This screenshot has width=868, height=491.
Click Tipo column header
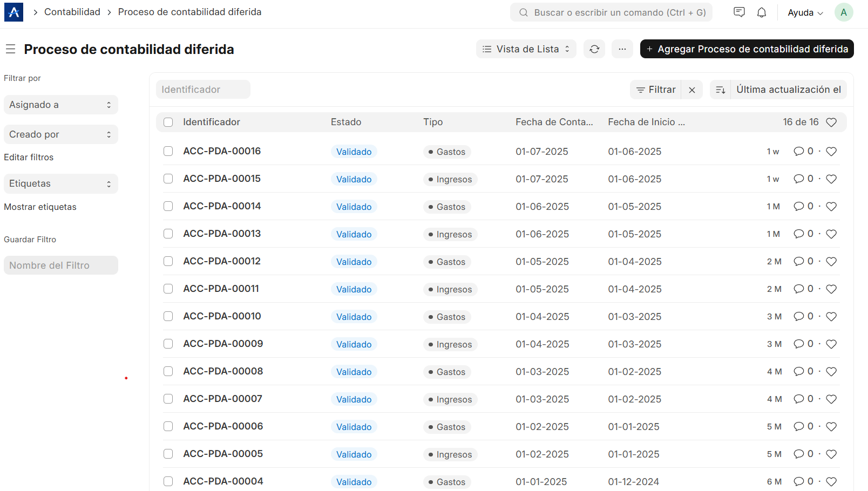[x=433, y=122]
